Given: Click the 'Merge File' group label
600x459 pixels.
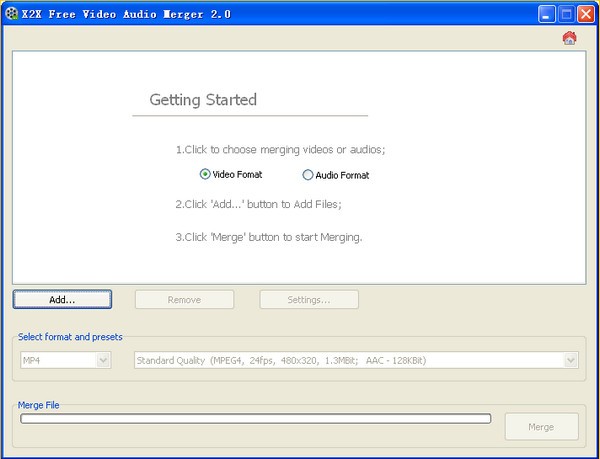Looking at the screenshot, I should tap(39, 405).
